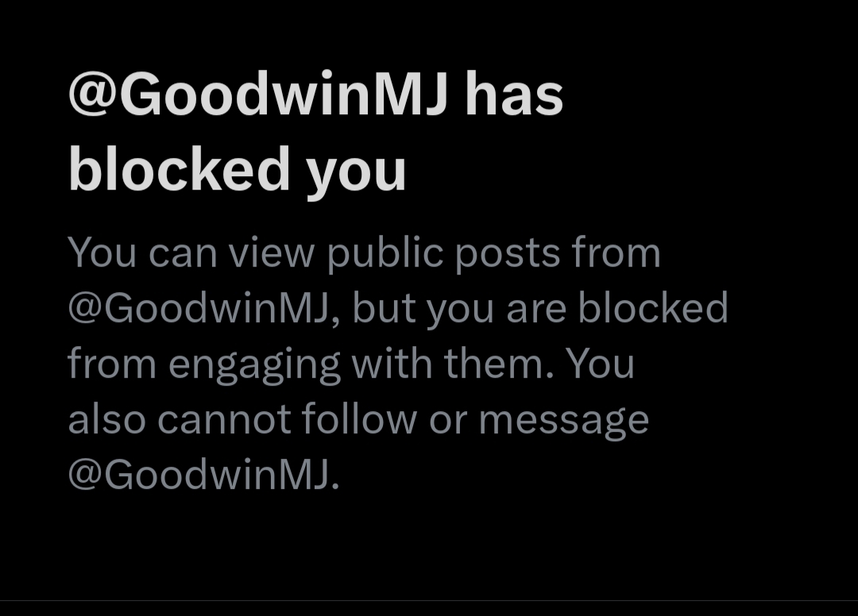858x616 pixels.
Task: Click the "You can view public posts from" line
Action: (x=365, y=253)
